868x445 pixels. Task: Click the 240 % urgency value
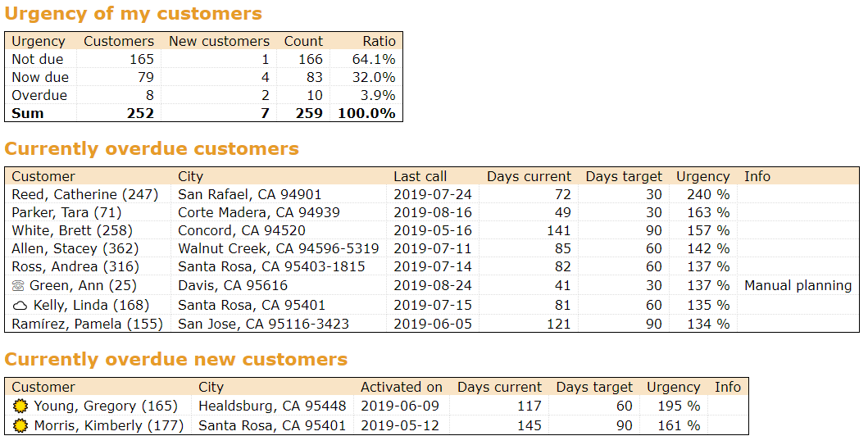[x=708, y=195]
